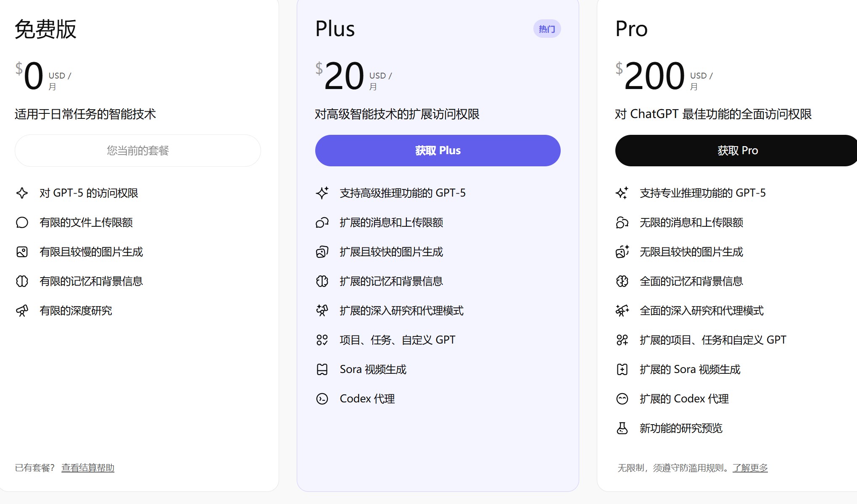Screen dimensions: 857x504
Task: Click 适用于日常任务的智能技术 description
Action: click(x=85, y=114)
